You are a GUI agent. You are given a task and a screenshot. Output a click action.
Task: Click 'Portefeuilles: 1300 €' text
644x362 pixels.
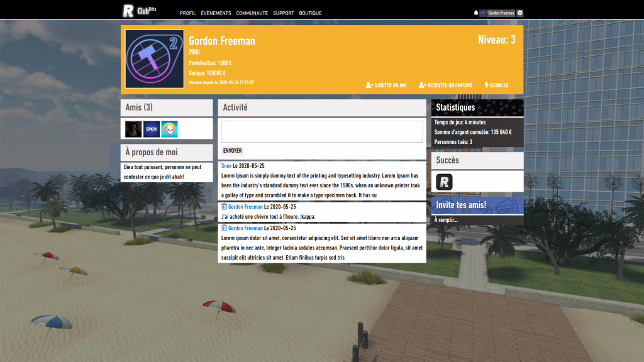tap(210, 63)
